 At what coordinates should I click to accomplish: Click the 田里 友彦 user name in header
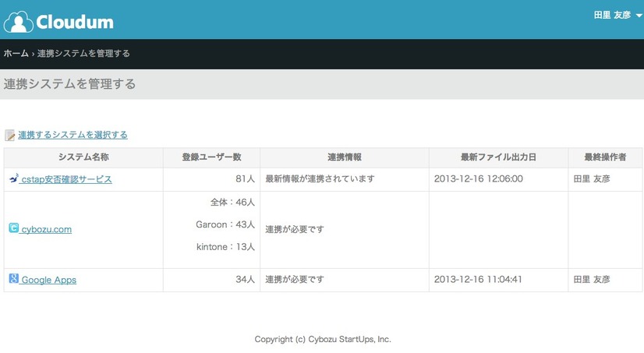pyautogui.click(x=612, y=15)
